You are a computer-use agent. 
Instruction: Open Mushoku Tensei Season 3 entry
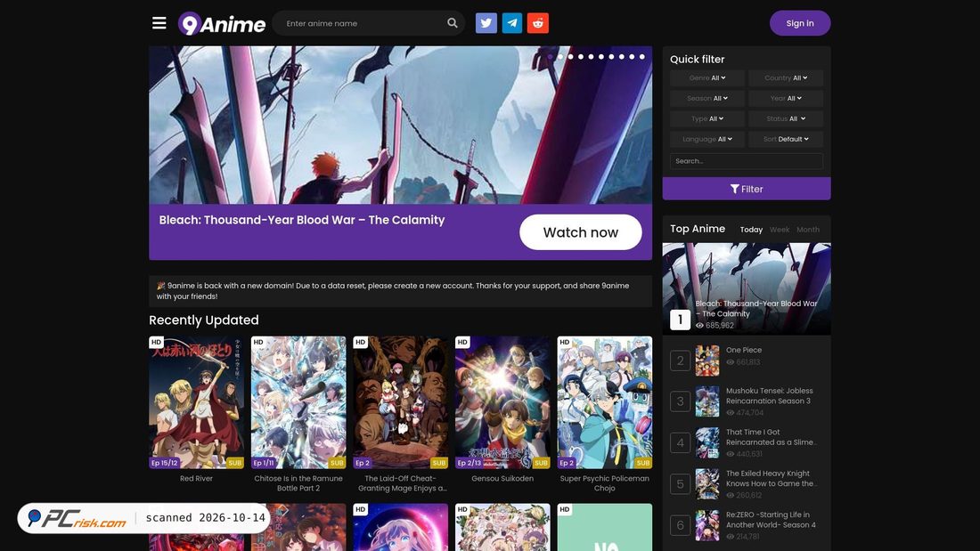click(x=770, y=396)
